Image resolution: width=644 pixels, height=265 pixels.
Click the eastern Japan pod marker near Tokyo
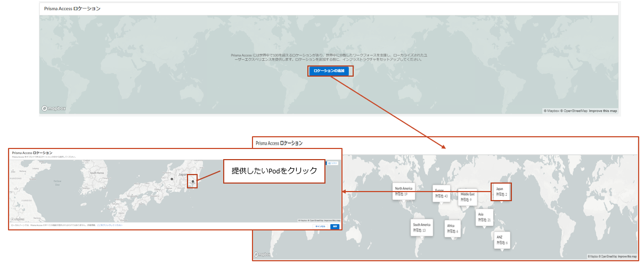click(x=193, y=181)
